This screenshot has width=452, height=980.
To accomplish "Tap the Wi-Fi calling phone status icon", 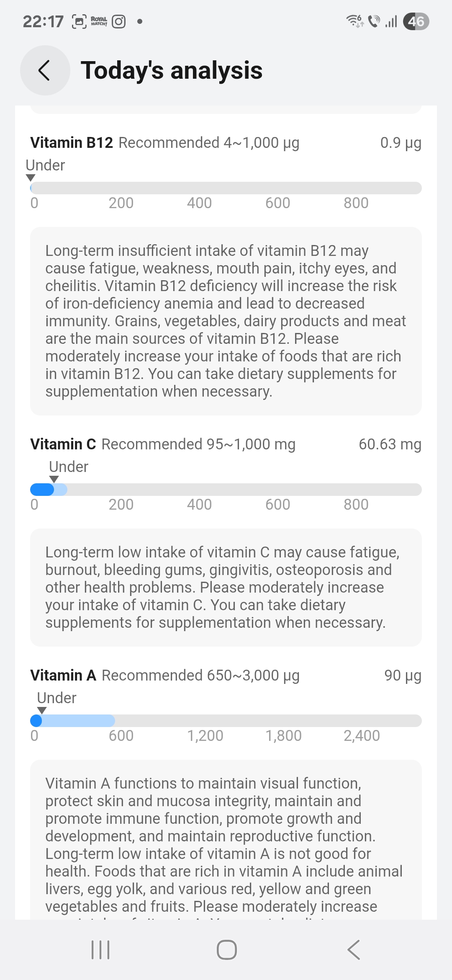I will pos(374,21).
